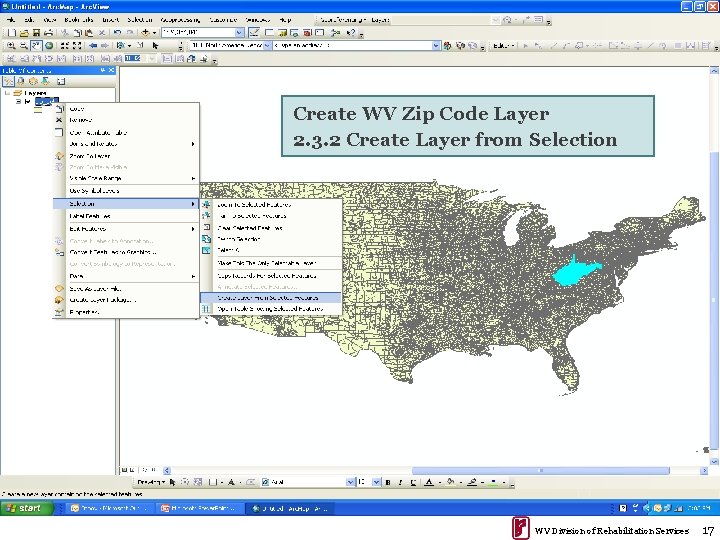Open the Customize menu
Screen dimensions: 720x540
coord(223,20)
